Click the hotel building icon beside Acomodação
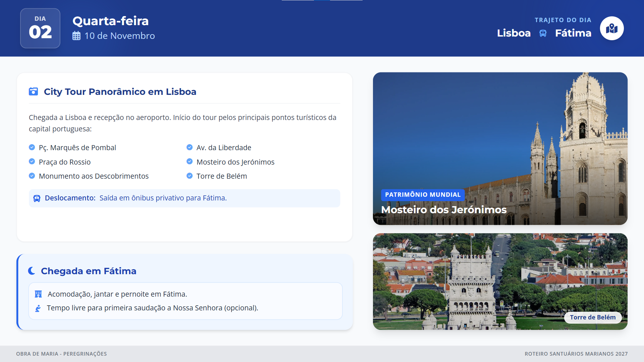Viewport: 644px width, 362px height. (x=38, y=294)
